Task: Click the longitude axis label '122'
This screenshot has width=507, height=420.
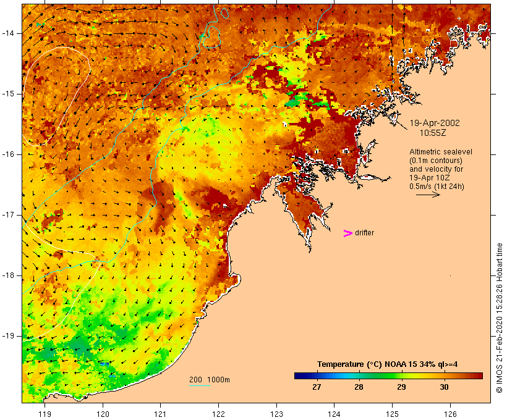Action: pyautogui.click(x=219, y=414)
